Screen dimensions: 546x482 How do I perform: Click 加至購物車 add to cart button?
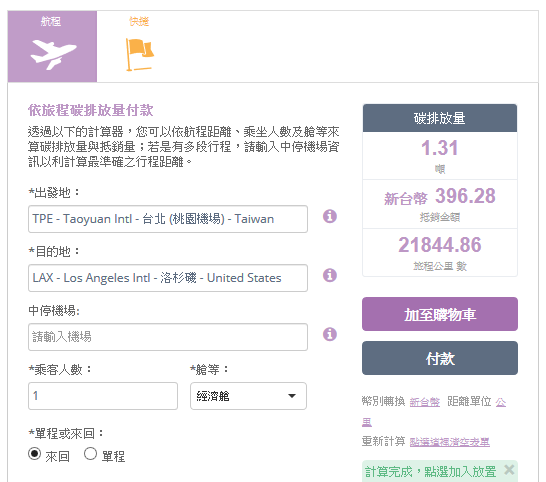440,314
